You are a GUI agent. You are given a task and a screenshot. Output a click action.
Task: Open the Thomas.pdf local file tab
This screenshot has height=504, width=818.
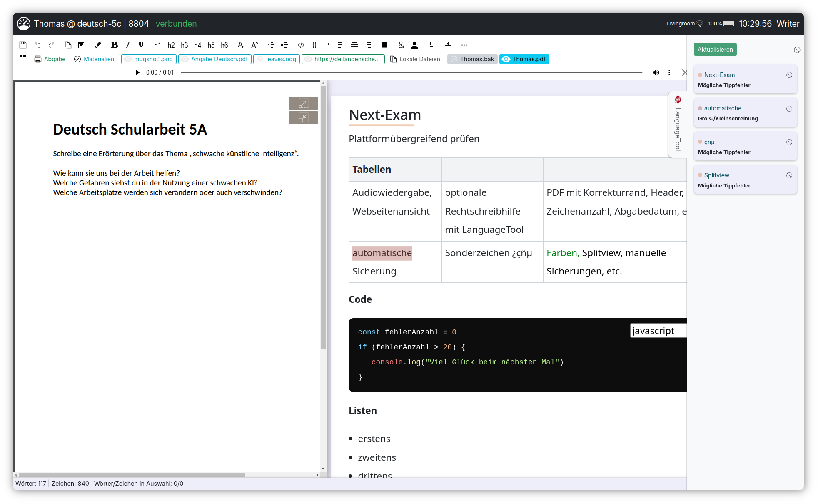point(524,59)
